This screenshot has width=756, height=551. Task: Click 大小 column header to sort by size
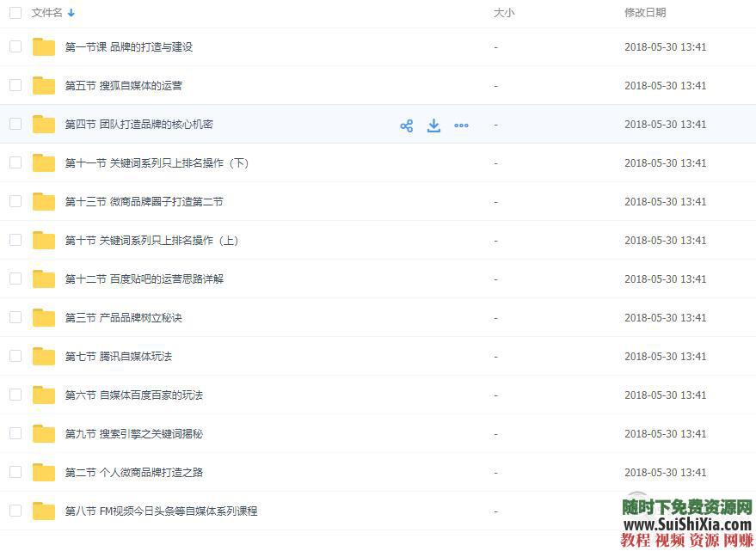503,13
